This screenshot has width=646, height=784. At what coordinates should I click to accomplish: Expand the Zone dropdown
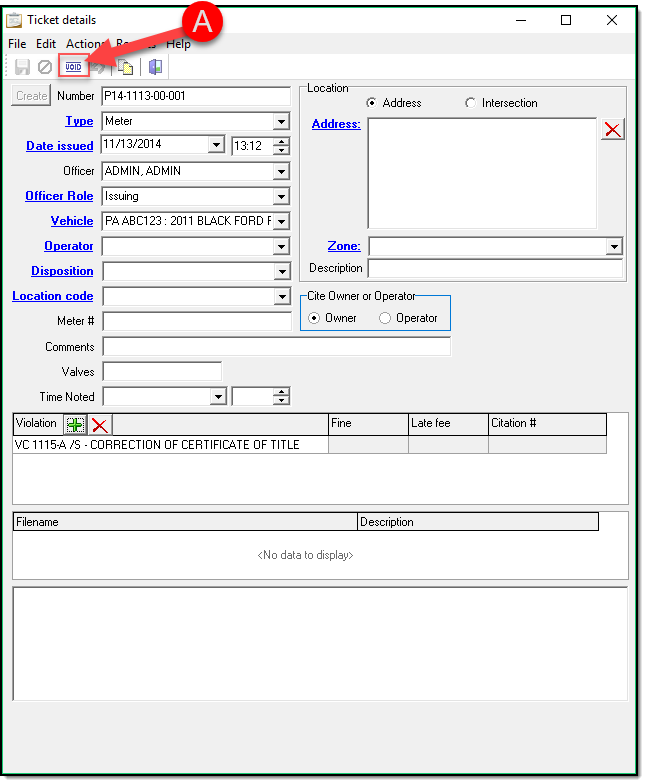coord(613,247)
